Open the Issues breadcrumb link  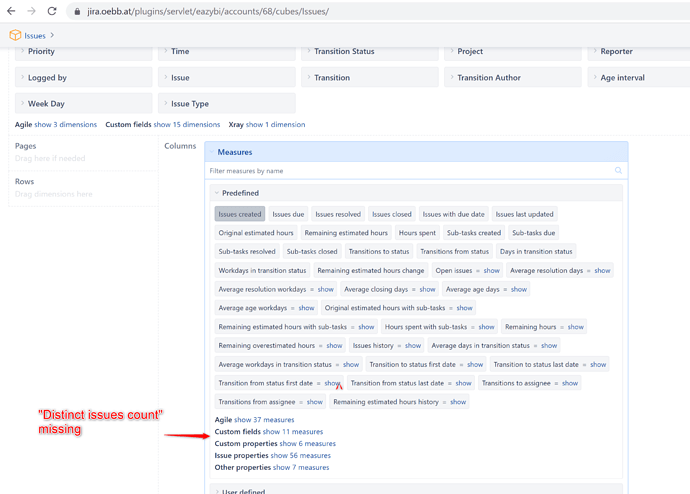tap(35, 36)
